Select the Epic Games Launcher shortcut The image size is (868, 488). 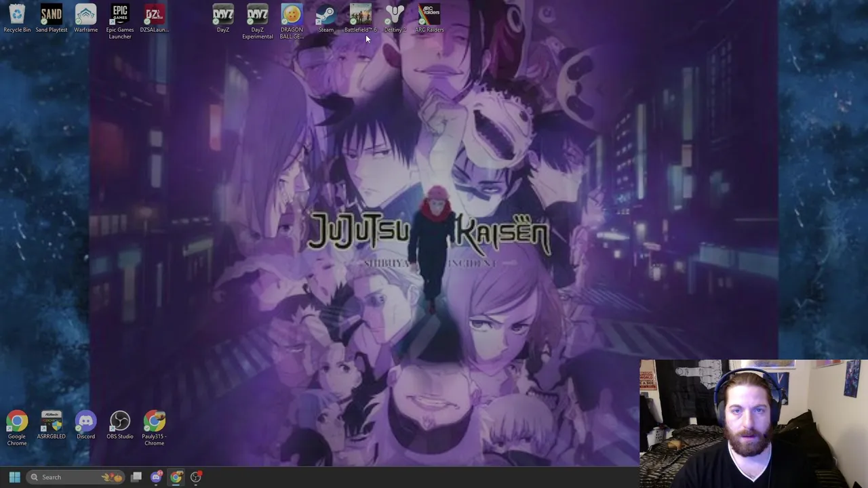pyautogui.click(x=120, y=21)
